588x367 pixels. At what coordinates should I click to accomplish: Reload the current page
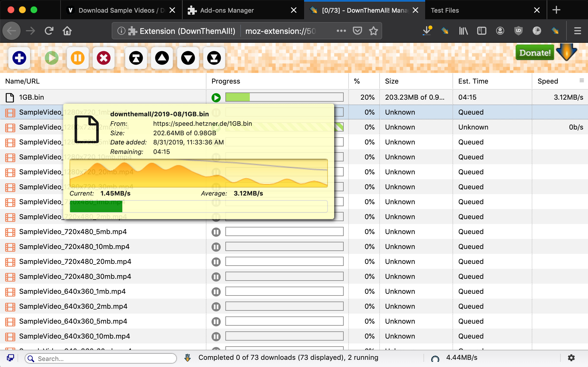(49, 31)
